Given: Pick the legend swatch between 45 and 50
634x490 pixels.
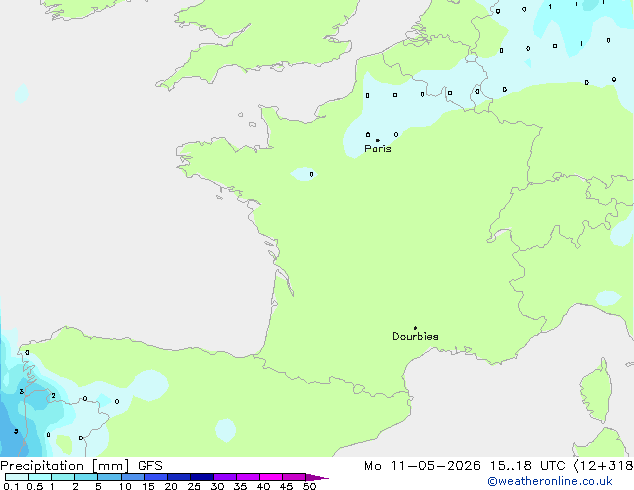Looking at the screenshot, I should (294, 477).
